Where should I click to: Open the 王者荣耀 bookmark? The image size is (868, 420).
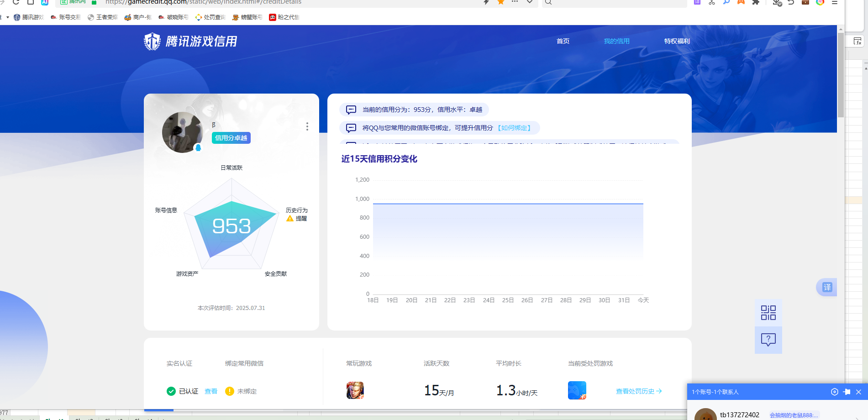pyautogui.click(x=102, y=17)
